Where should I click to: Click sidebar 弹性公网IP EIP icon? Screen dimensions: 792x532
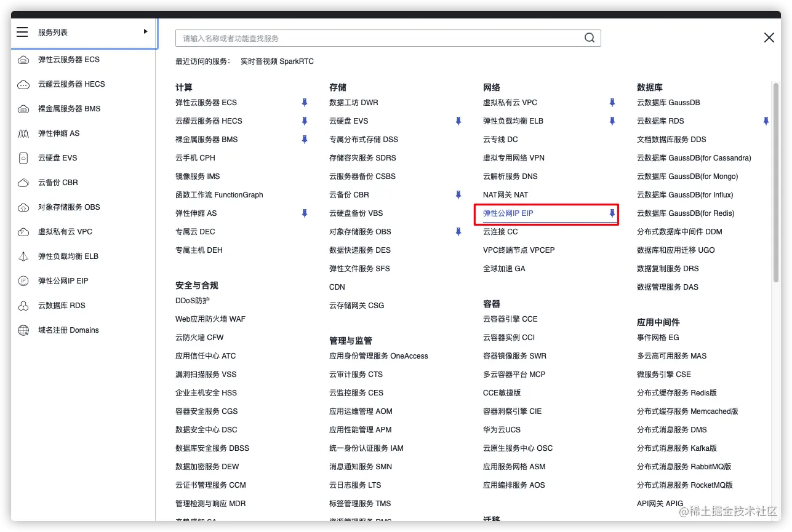[x=23, y=281]
